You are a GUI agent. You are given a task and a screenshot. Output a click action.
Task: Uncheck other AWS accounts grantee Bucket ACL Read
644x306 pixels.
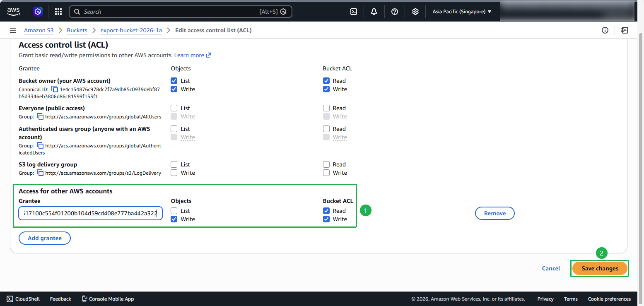(x=326, y=211)
